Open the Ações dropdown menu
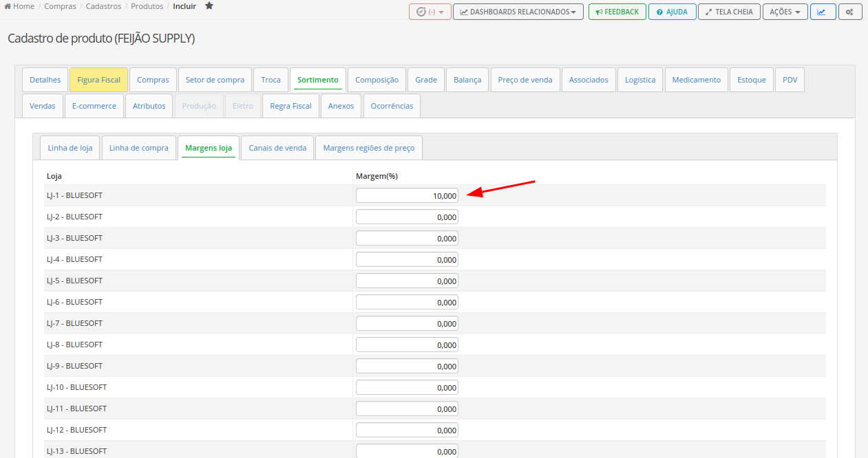 click(785, 12)
